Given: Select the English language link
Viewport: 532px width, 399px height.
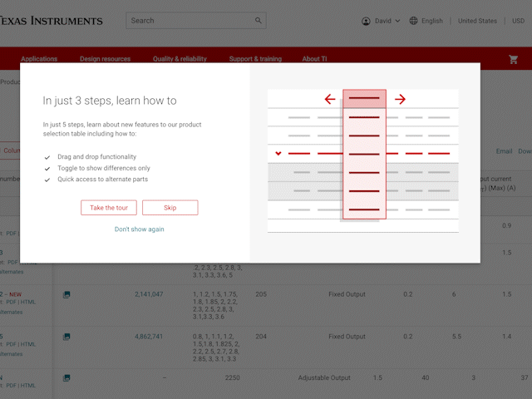Looking at the screenshot, I should click(x=432, y=21).
